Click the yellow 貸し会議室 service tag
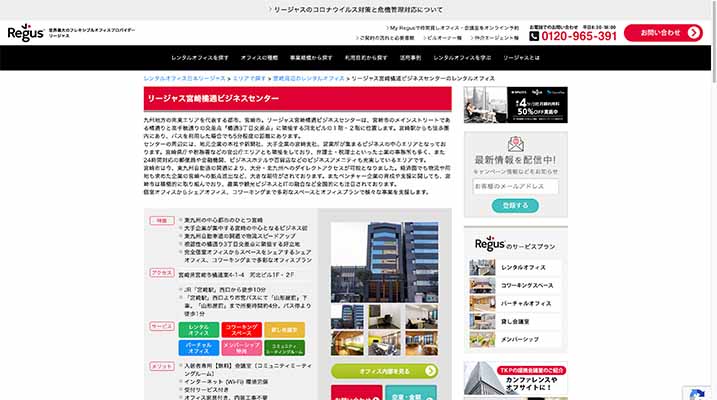The height and width of the screenshot is (400, 717). pos(284,330)
